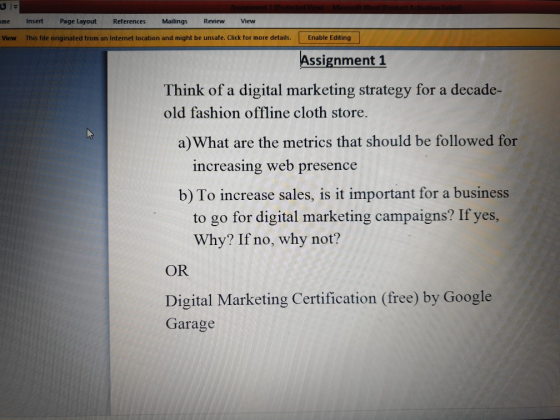
Task: Click the blue background left of page
Action: tap(54, 232)
